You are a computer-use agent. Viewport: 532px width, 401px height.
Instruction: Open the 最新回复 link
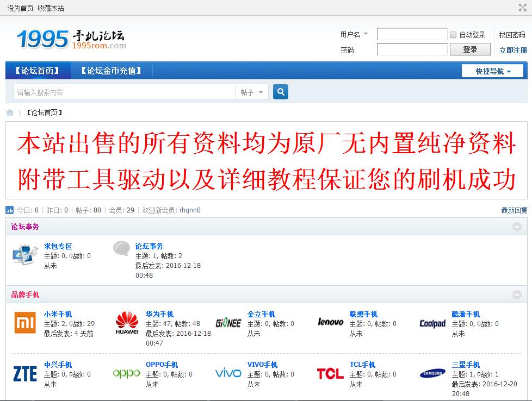coord(514,210)
